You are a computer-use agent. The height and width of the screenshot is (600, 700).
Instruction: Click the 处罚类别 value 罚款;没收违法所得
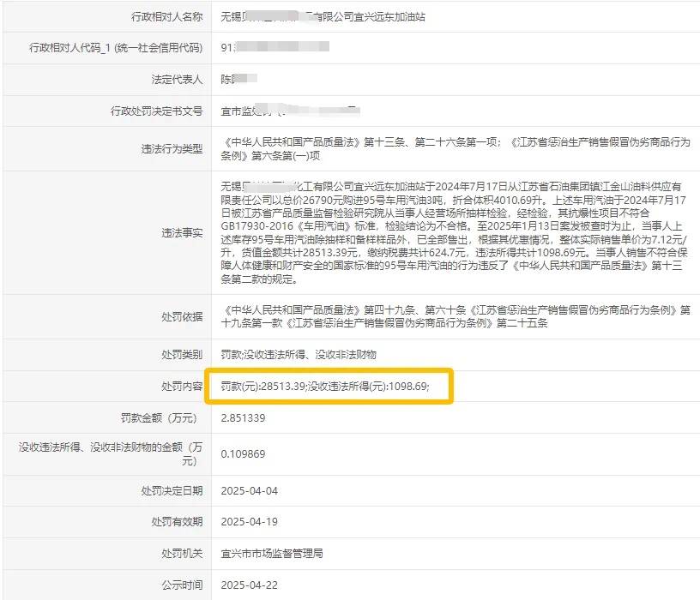tap(298, 354)
